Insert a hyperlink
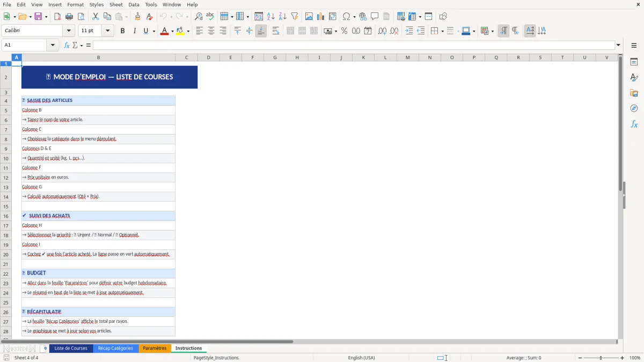 (363, 16)
